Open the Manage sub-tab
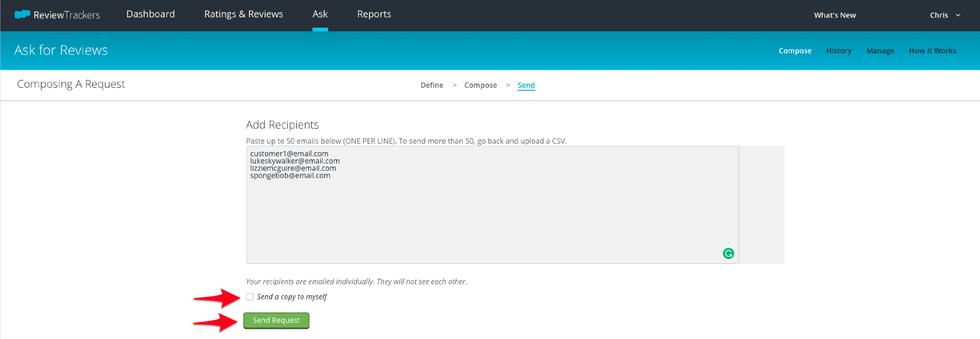The height and width of the screenshot is (339, 980). pyautogui.click(x=880, y=51)
